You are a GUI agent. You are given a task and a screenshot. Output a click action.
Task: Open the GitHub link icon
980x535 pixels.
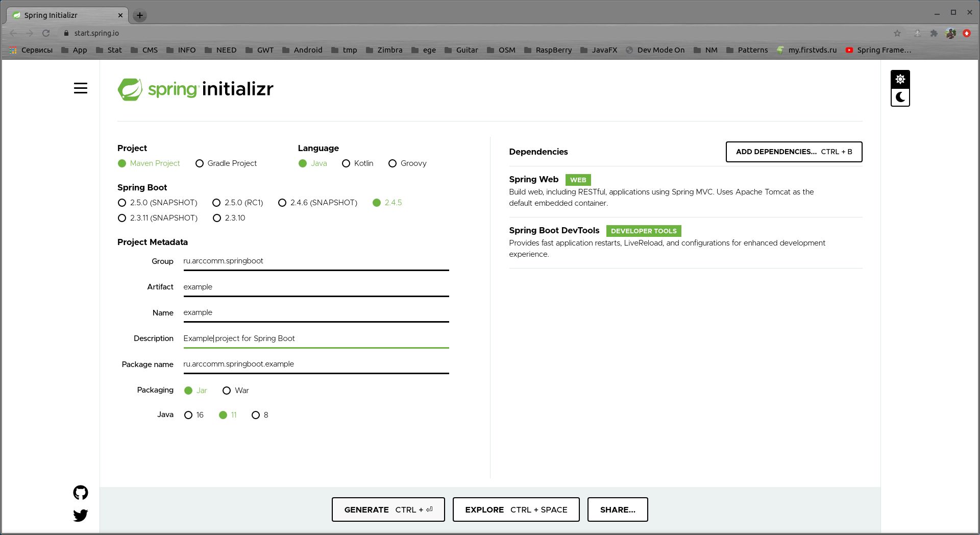[80, 493]
